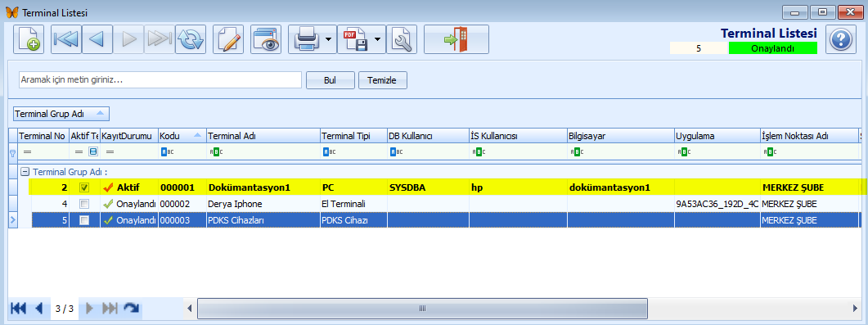868x325 pixels.
Task: Click SYSDBA database user cell
Action: 427,187
